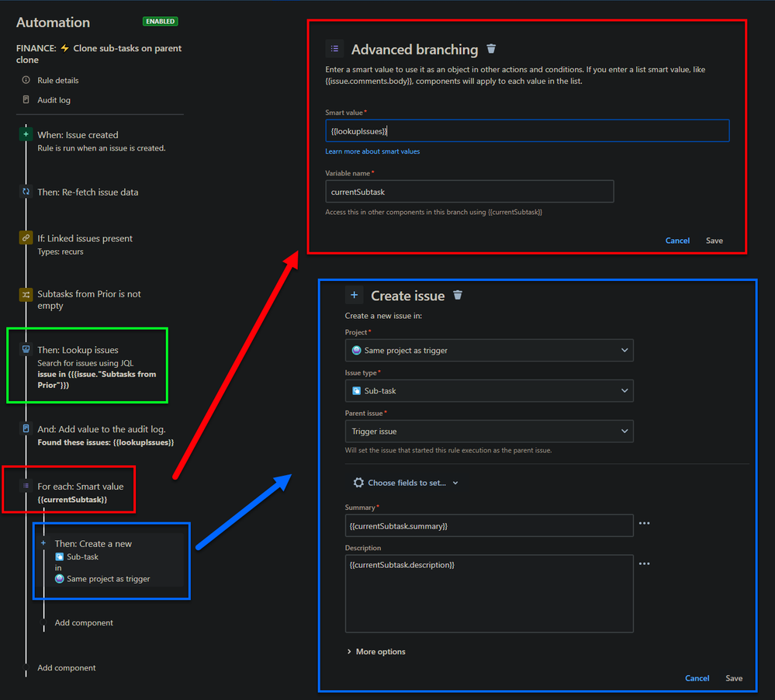
Task: Click the green trigger icon on When: Issue created
Action: (x=26, y=133)
